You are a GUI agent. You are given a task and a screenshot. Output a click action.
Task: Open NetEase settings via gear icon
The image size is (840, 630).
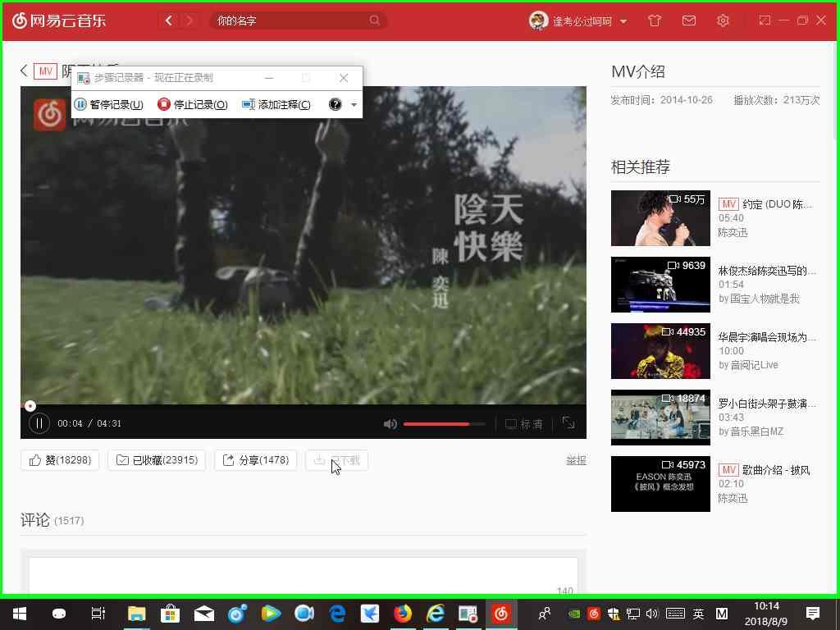coord(723,21)
